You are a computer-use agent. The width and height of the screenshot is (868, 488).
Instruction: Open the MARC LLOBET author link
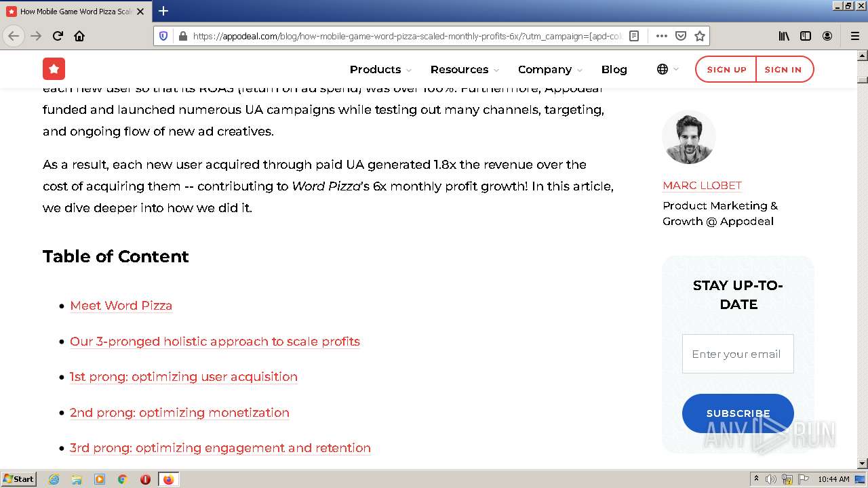click(702, 185)
